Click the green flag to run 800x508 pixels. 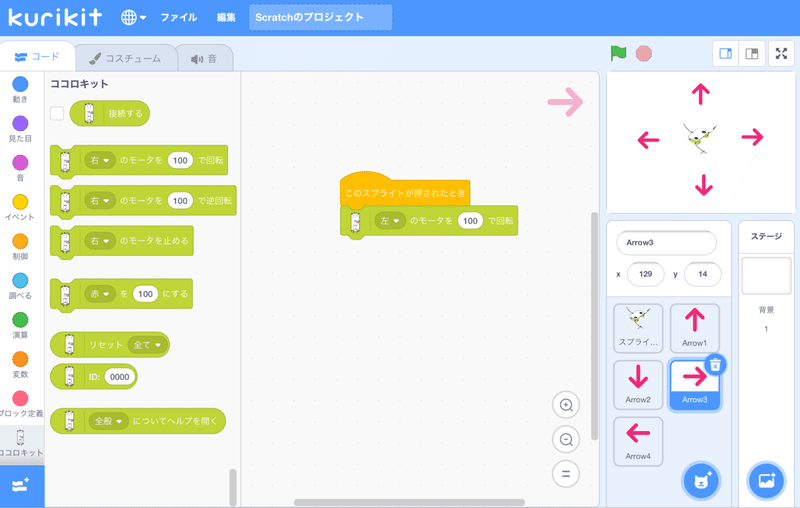(618, 53)
